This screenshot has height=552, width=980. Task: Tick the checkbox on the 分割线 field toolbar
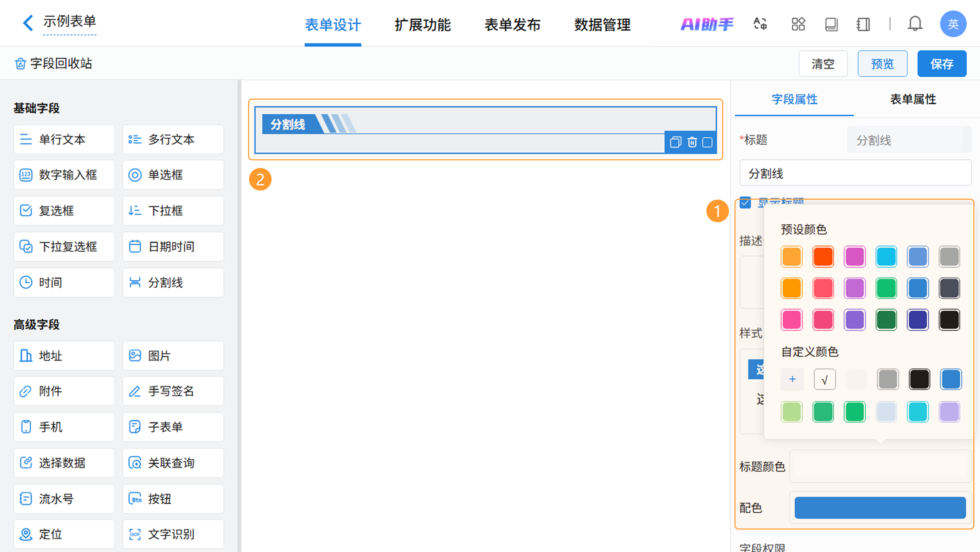[707, 142]
